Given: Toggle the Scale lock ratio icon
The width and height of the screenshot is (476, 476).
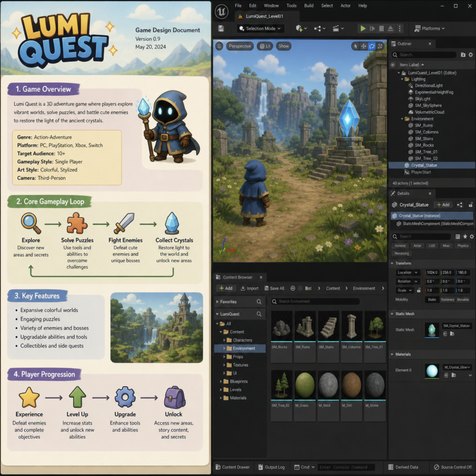Looking at the screenshot, I should 419,290.
